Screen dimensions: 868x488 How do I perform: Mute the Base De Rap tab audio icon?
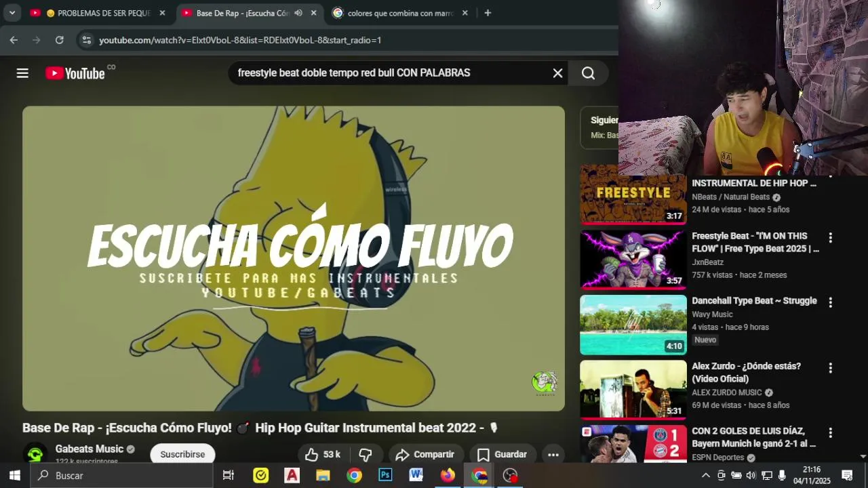click(298, 13)
